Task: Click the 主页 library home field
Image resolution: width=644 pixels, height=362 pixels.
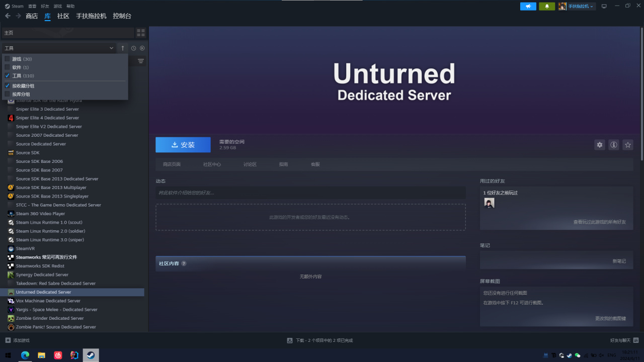Action: click(x=67, y=33)
